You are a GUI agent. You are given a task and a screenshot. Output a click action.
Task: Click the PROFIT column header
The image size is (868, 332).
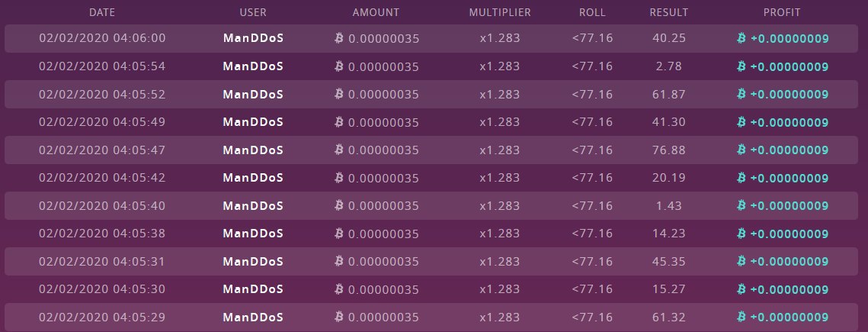pyautogui.click(x=782, y=12)
